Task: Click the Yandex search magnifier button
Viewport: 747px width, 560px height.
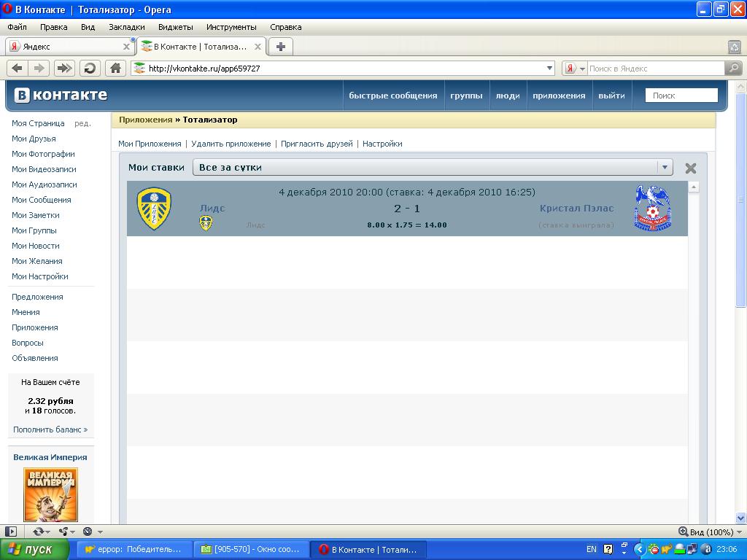Action: coord(734,68)
